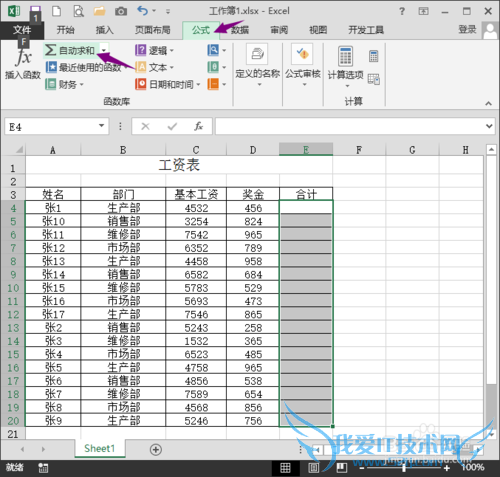Zoom in with plus button
The width and height of the screenshot is (500, 477).
click(x=447, y=468)
